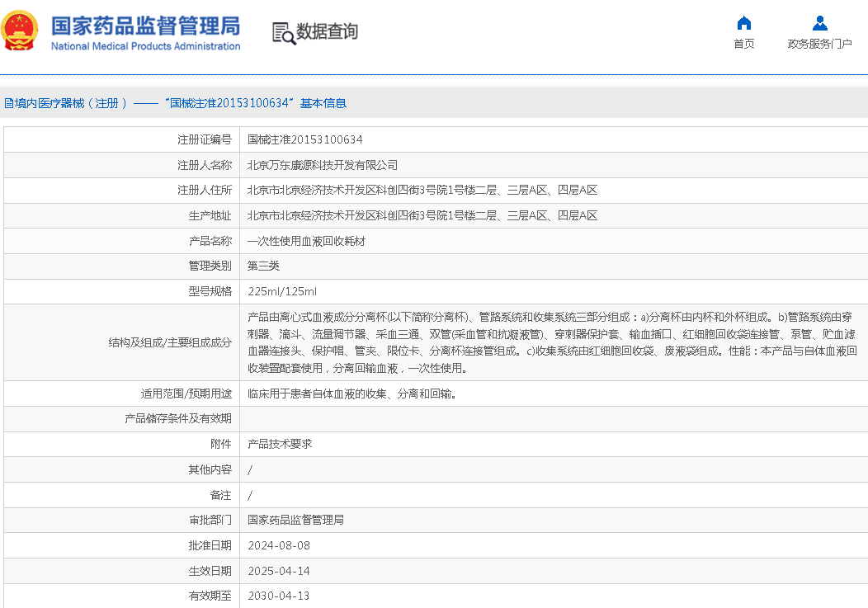Viewport: 868px width, 608px height.
Task: Select 第三类 management category value
Action: coord(263,266)
